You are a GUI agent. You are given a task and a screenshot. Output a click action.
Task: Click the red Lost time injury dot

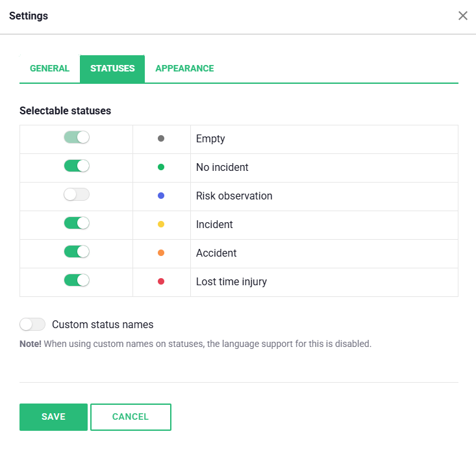161,281
